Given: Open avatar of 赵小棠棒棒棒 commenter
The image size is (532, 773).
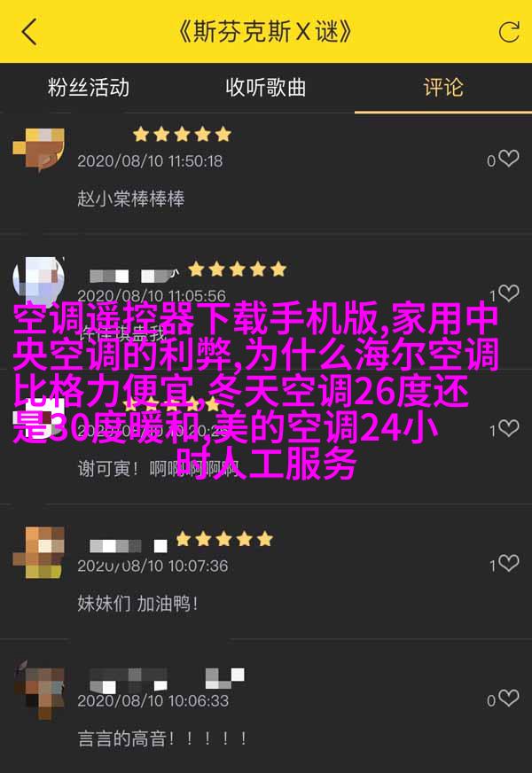Looking at the screenshot, I should click(39, 148).
